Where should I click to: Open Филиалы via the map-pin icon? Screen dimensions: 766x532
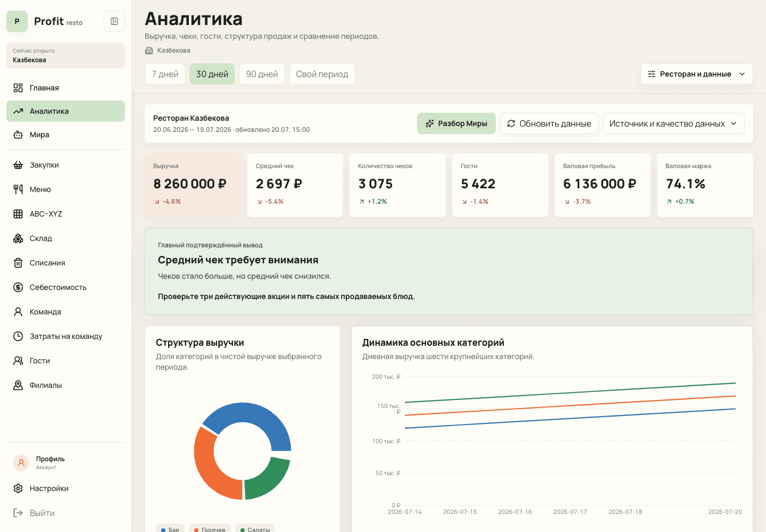[x=18, y=385]
